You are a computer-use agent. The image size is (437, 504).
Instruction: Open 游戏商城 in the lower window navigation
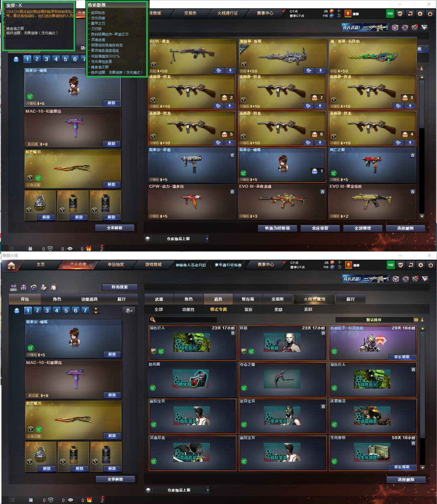click(153, 265)
